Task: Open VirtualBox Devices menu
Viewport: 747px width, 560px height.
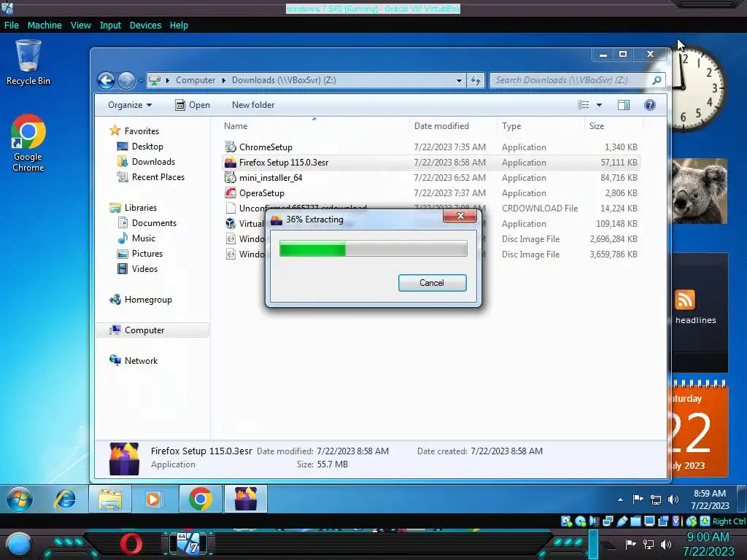Action: 145,26
